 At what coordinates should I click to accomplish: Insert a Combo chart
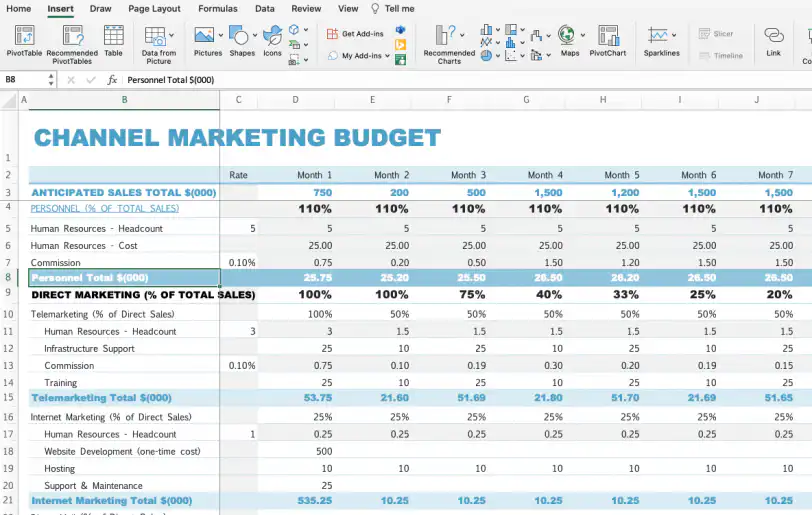pos(536,54)
